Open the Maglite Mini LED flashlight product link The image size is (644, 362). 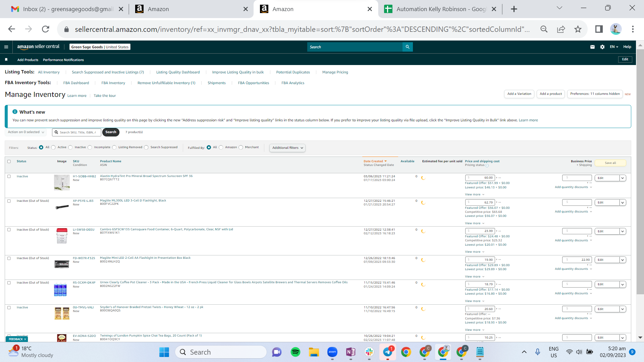(145, 258)
